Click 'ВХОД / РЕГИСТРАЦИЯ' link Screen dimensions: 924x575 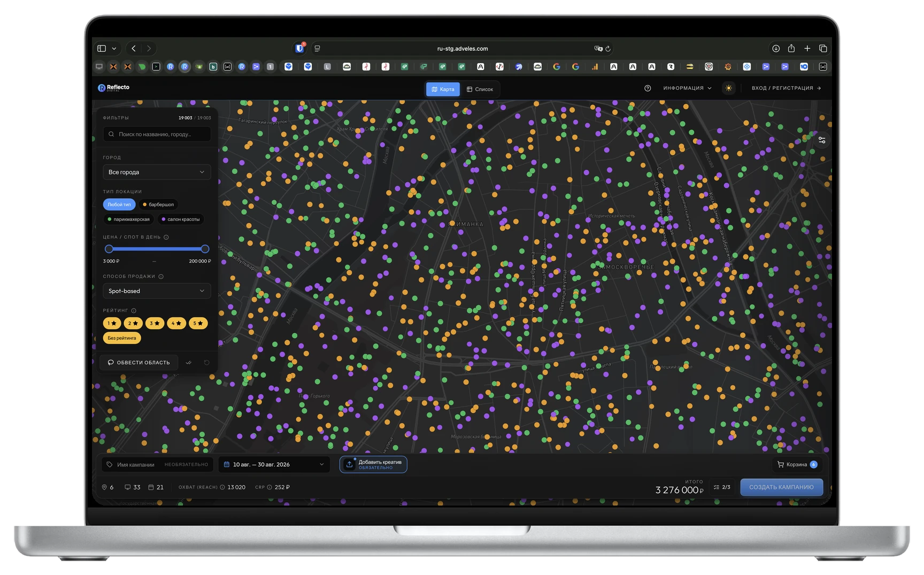(x=786, y=88)
